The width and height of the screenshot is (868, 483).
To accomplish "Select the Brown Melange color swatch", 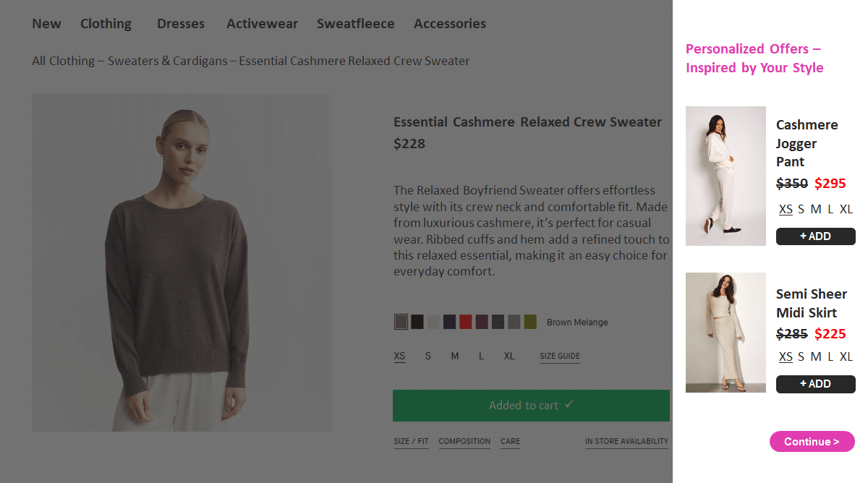I will click(401, 321).
